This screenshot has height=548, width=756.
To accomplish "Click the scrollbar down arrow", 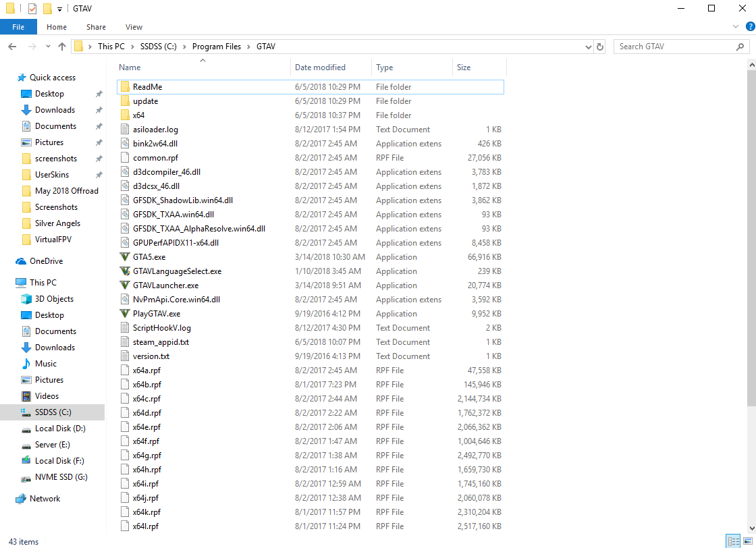I will pos(751,528).
